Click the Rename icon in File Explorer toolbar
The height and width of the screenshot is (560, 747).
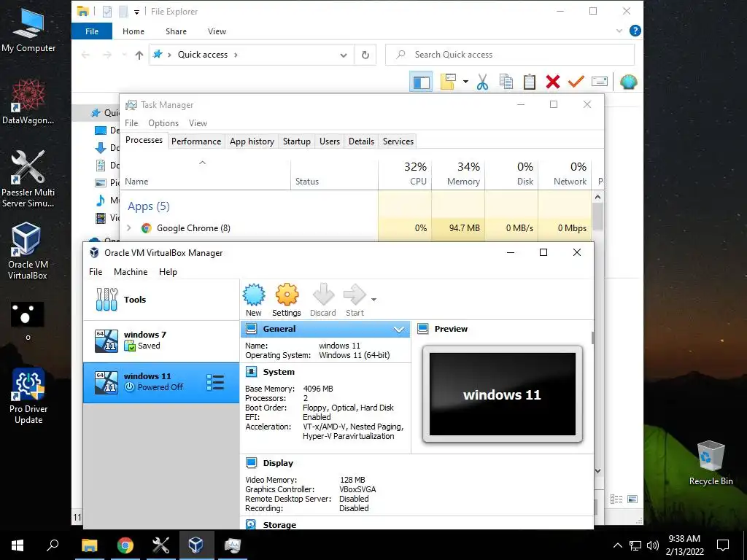pyautogui.click(x=600, y=82)
